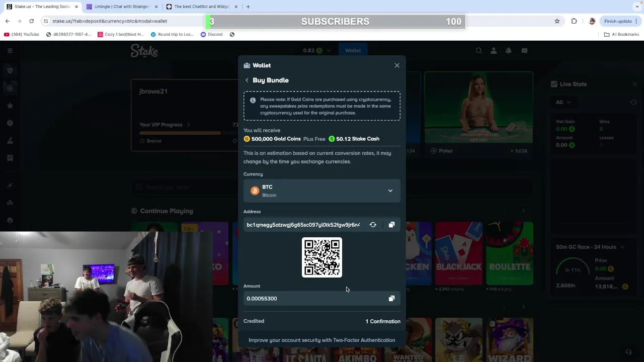Click the jbrowe21 username
Viewport: 644px width, 362px height.
click(153, 92)
